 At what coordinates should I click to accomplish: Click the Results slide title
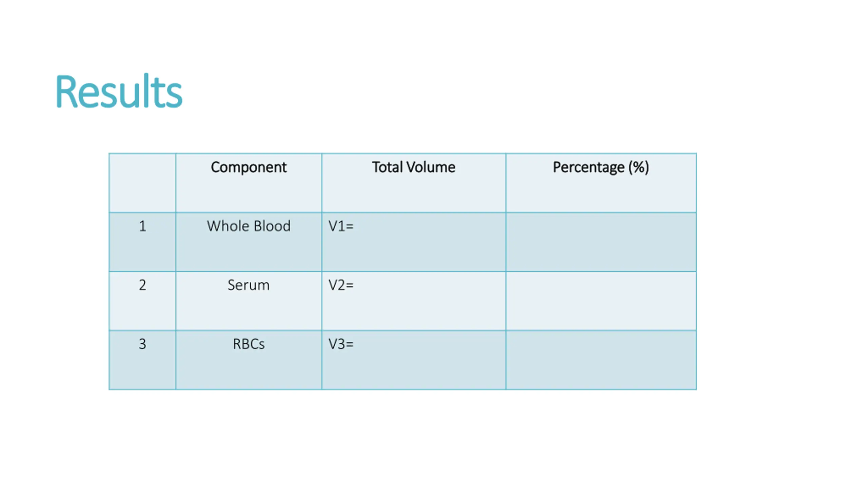point(119,91)
